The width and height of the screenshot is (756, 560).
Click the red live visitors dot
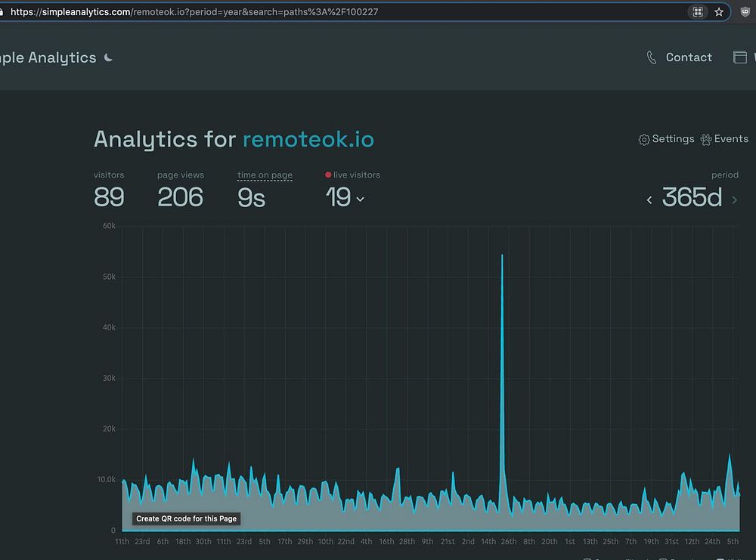[x=328, y=175]
